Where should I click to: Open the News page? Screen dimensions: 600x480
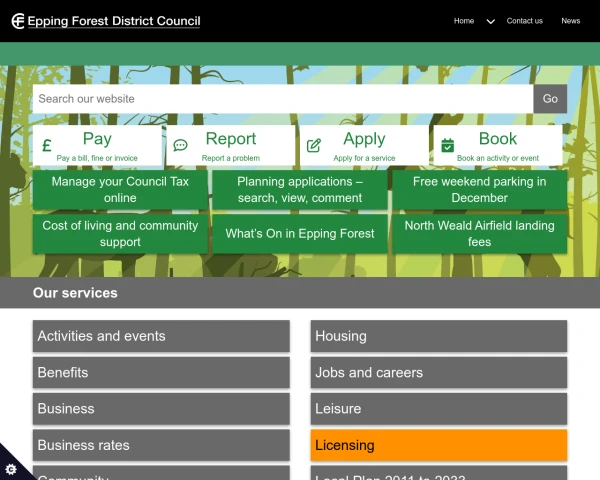(x=570, y=21)
